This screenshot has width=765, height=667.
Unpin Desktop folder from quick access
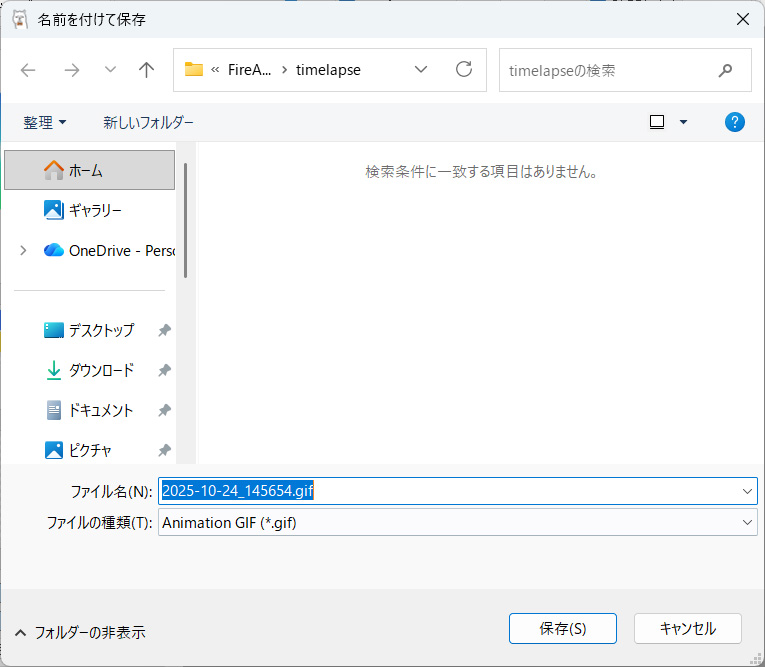tap(164, 330)
